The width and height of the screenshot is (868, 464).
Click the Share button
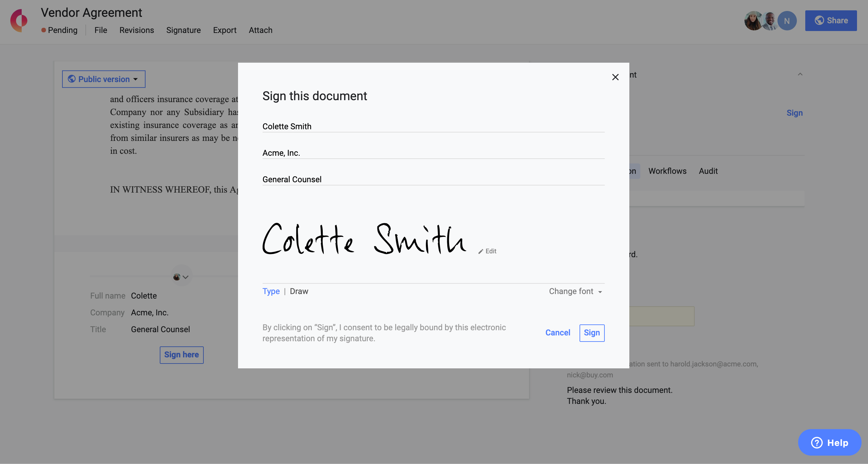pyautogui.click(x=830, y=21)
